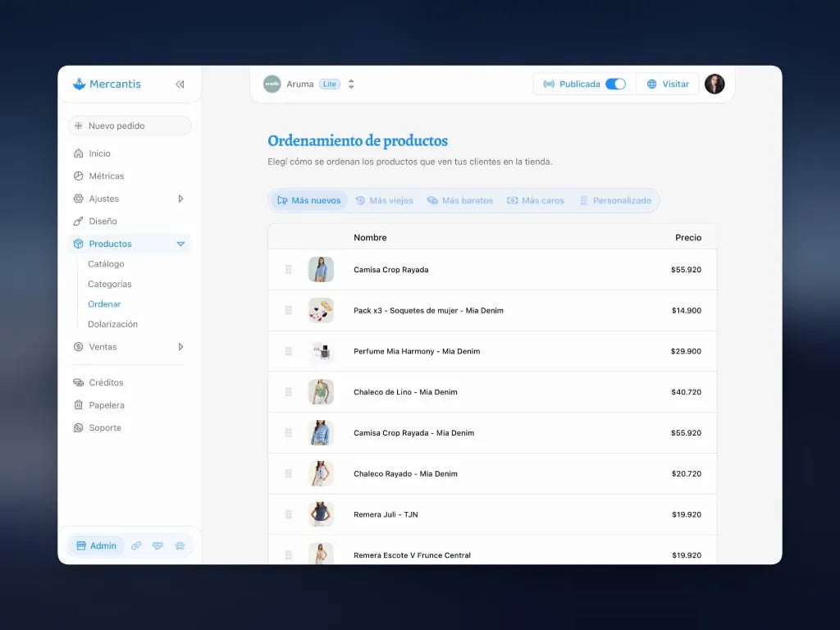Open Catálogo sub-item
Viewport: 840px width, 630px height.
point(106,264)
